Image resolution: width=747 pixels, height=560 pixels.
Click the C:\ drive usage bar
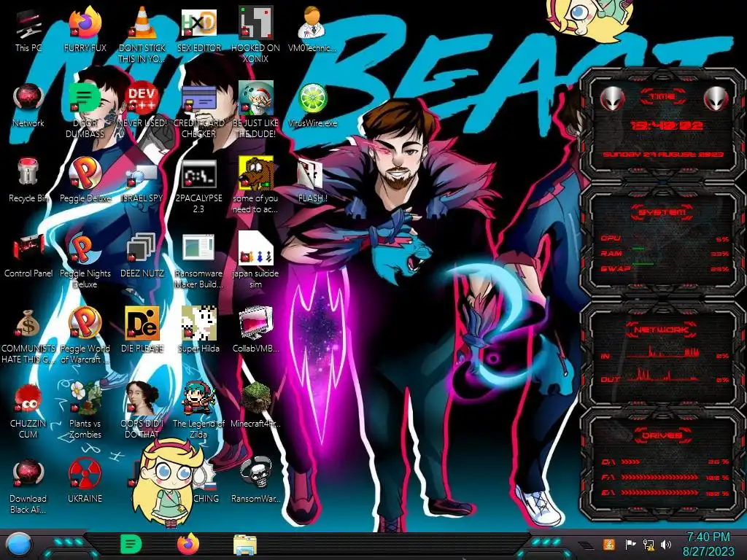665,462
